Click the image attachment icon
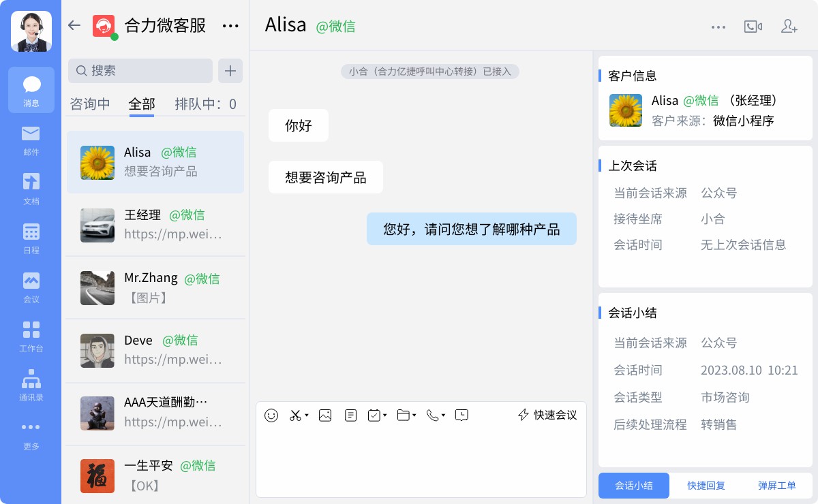Screen dimensions: 818x504 (325, 415)
